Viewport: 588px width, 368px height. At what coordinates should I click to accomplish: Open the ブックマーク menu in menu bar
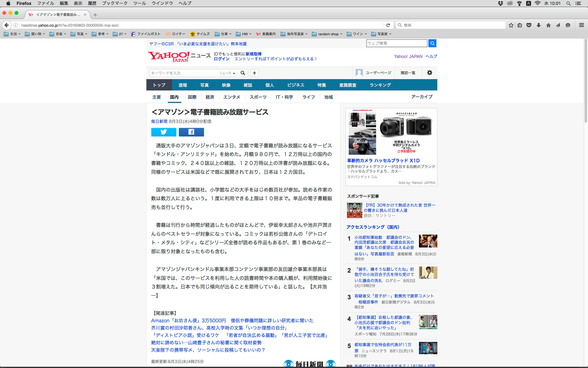(x=115, y=3)
